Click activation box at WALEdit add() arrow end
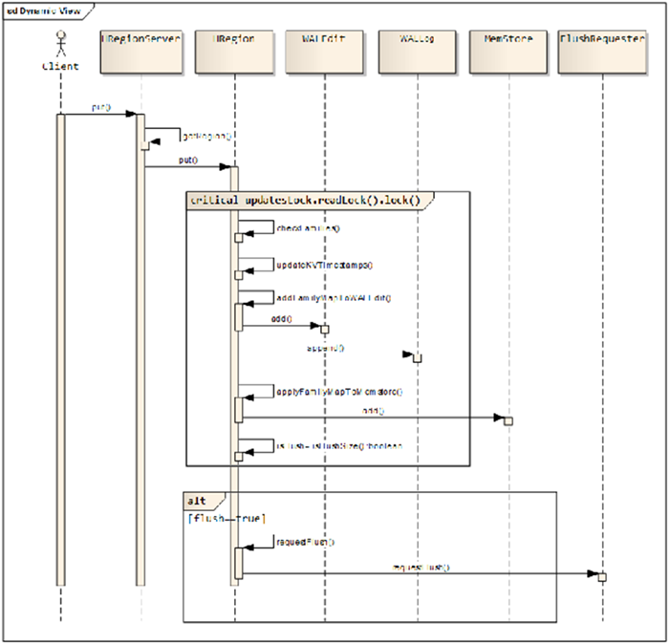Screen dimensions: 669x644 coord(325,329)
